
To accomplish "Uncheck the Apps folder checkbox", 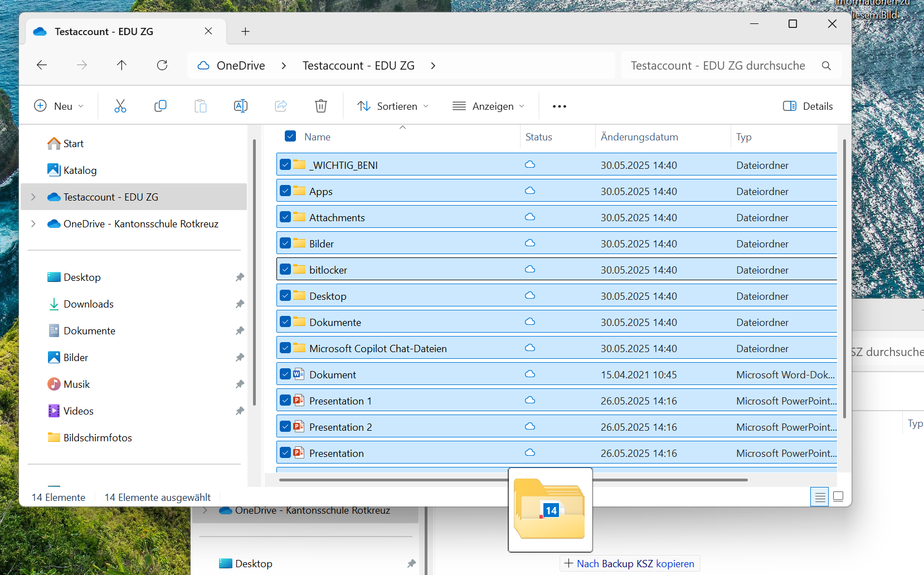I will (x=285, y=191).
